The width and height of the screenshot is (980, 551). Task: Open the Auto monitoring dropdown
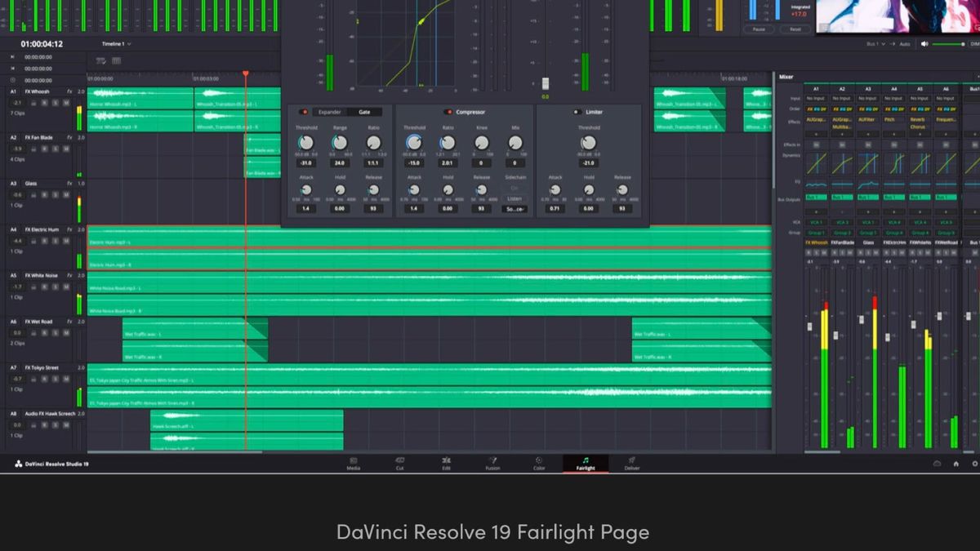(x=906, y=43)
